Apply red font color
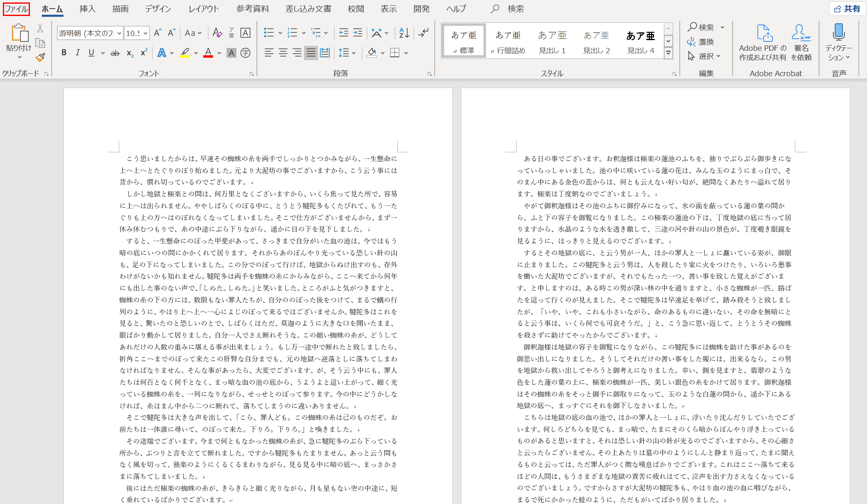Image resolution: width=867 pixels, height=504 pixels. (208, 53)
